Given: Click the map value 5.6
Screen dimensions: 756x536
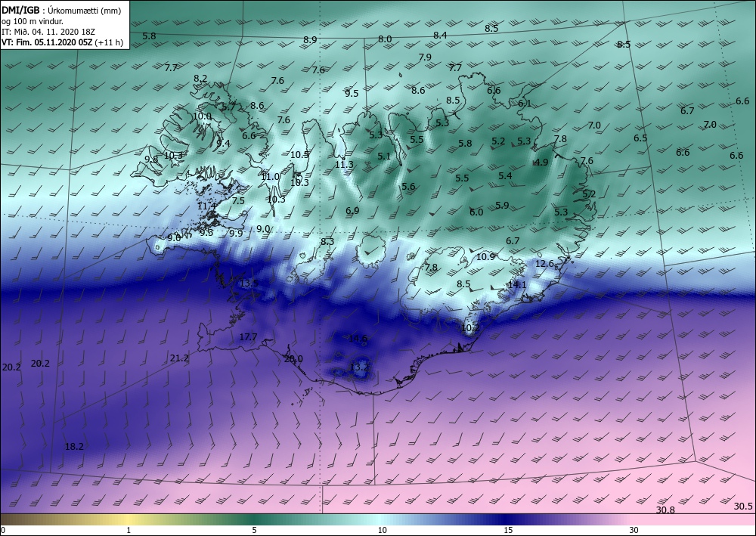Looking at the screenshot, I should coord(408,187).
